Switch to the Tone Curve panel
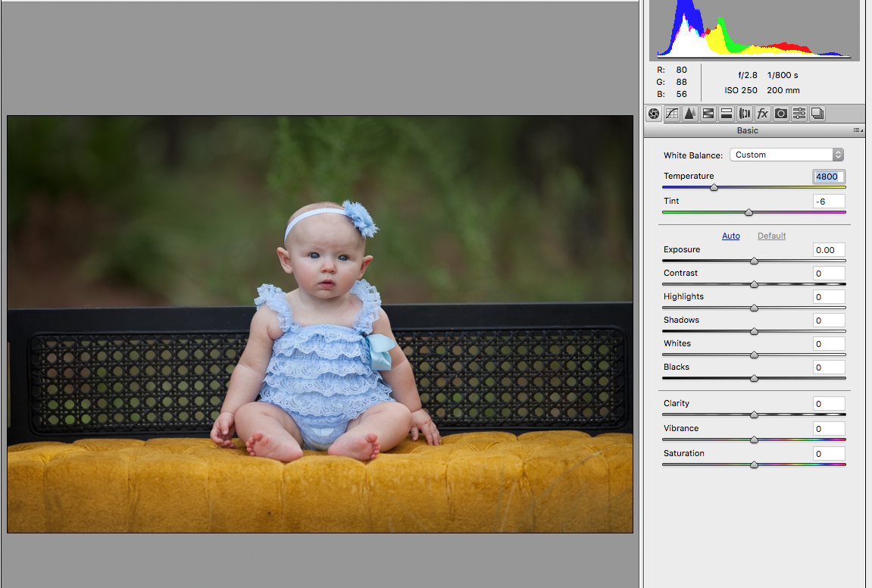Screen dimensions: 872x588 coord(672,114)
